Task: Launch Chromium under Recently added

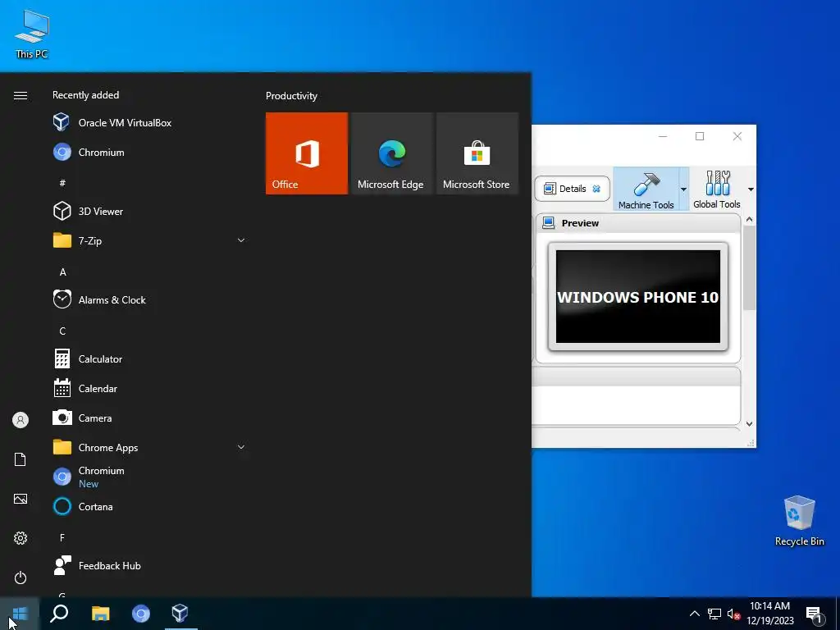Action: click(150, 152)
